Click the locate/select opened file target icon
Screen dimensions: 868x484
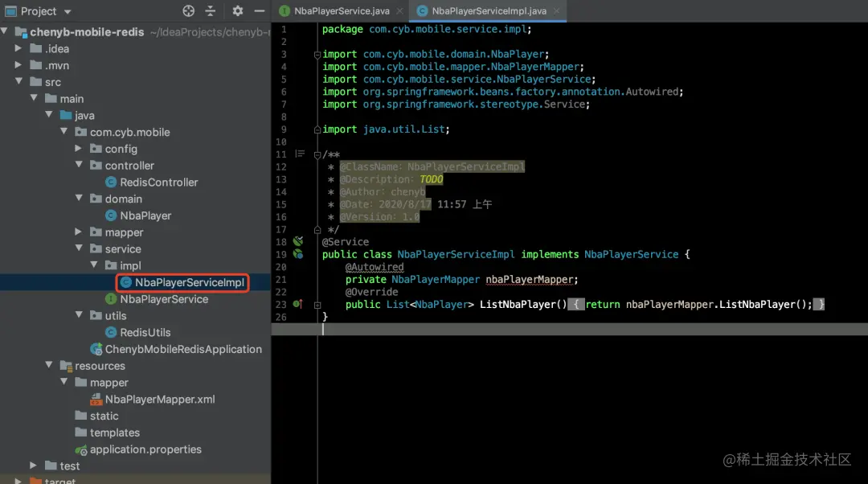[188, 10]
